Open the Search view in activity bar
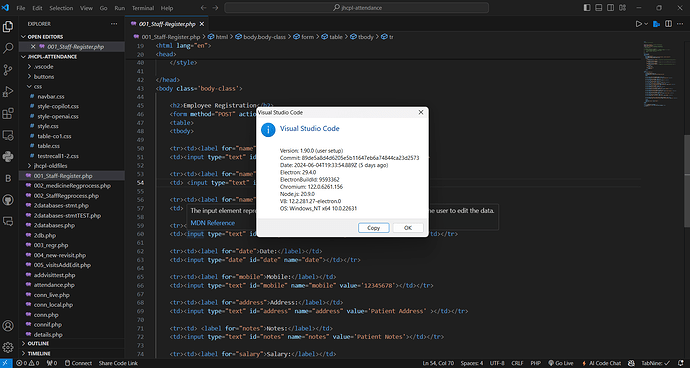 (x=8, y=48)
